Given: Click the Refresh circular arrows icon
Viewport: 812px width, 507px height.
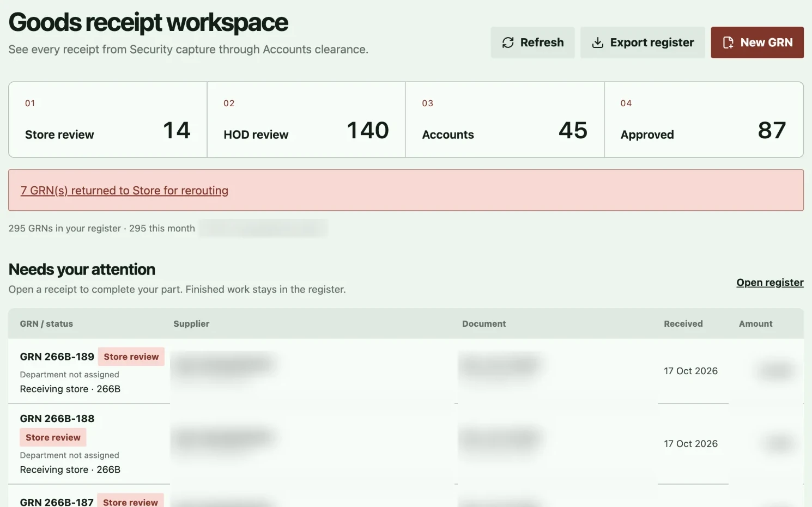Looking at the screenshot, I should pos(508,42).
